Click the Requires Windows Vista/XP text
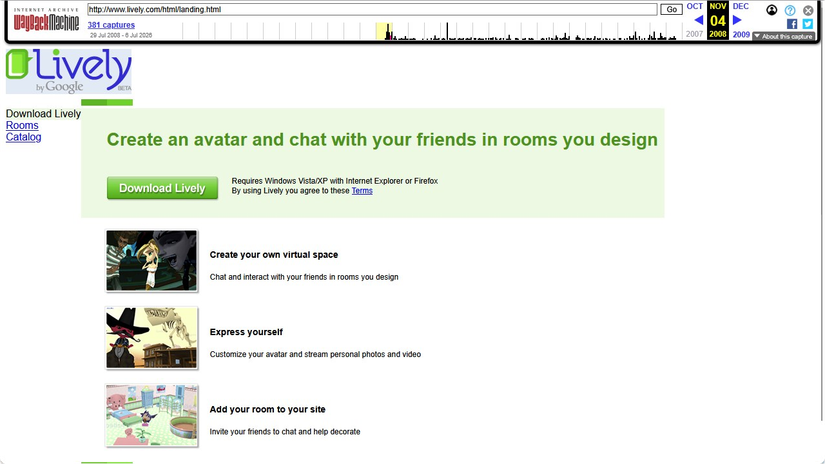The image size is (825, 464). coord(335,181)
